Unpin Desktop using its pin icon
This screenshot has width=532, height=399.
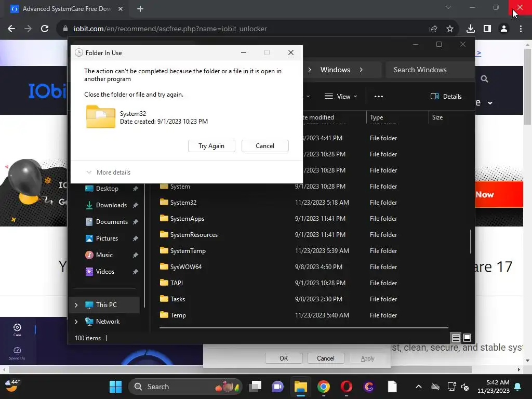tap(136, 189)
